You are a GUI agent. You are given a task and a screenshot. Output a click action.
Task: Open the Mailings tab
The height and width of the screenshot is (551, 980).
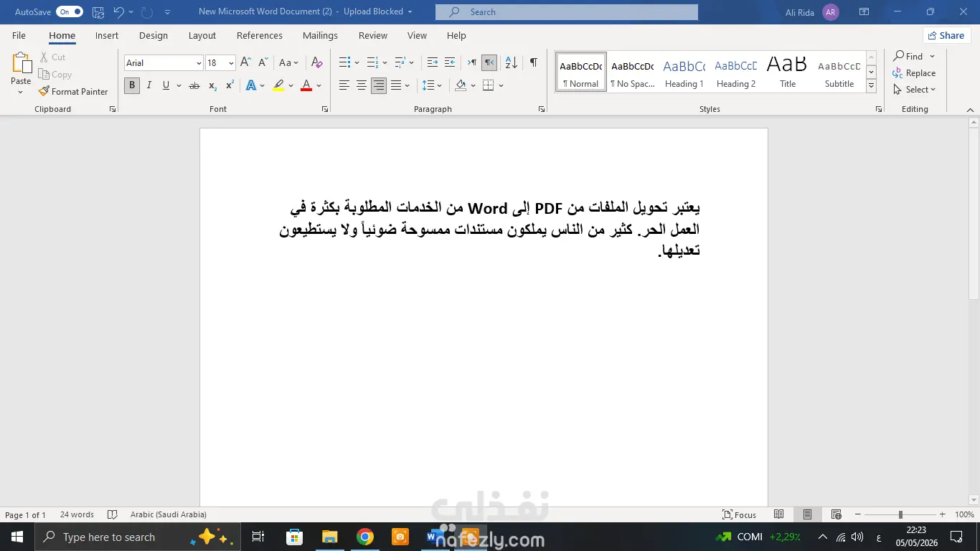tap(320, 35)
